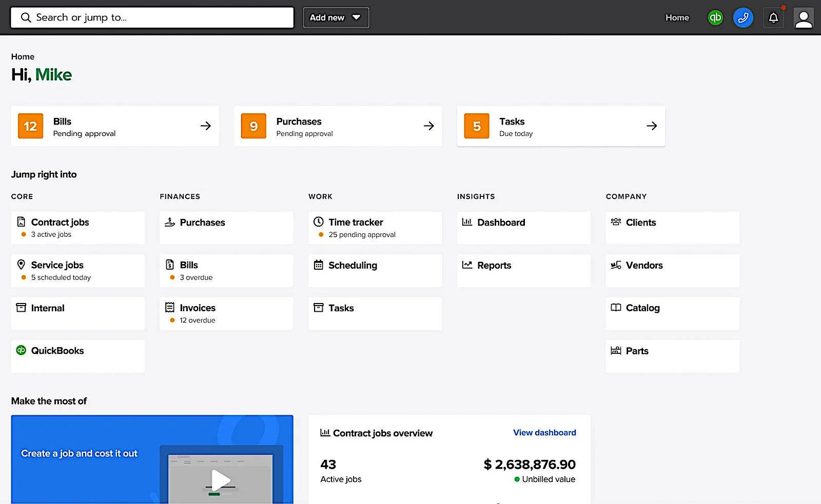
Task: Click the Catalog book icon
Action: click(616, 308)
